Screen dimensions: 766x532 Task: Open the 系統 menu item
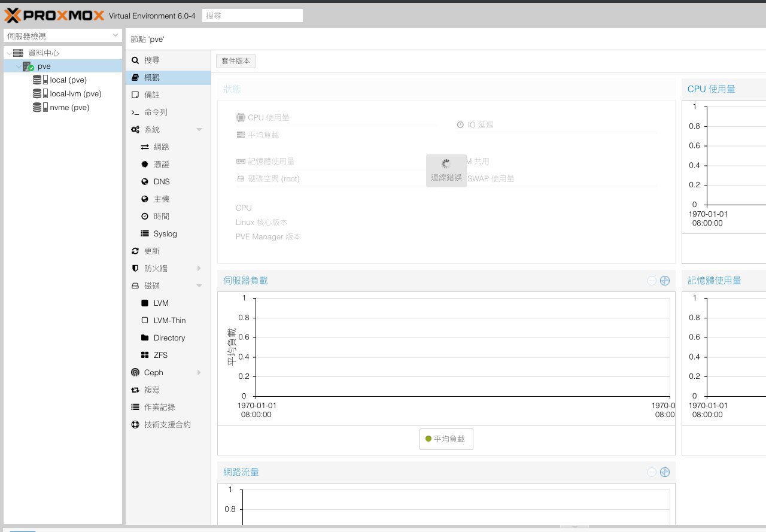coord(168,130)
